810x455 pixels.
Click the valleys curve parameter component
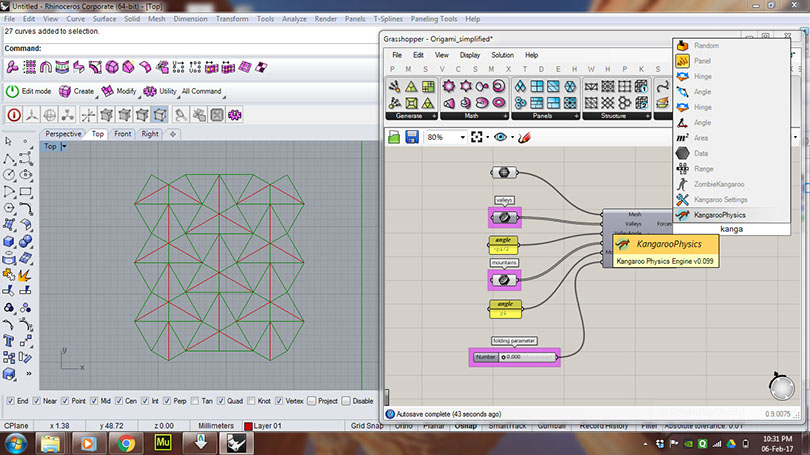pyautogui.click(x=505, y=217)
